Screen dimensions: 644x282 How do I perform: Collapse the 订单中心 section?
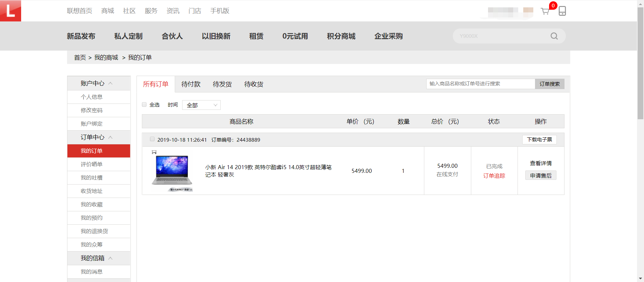point(110,137)
